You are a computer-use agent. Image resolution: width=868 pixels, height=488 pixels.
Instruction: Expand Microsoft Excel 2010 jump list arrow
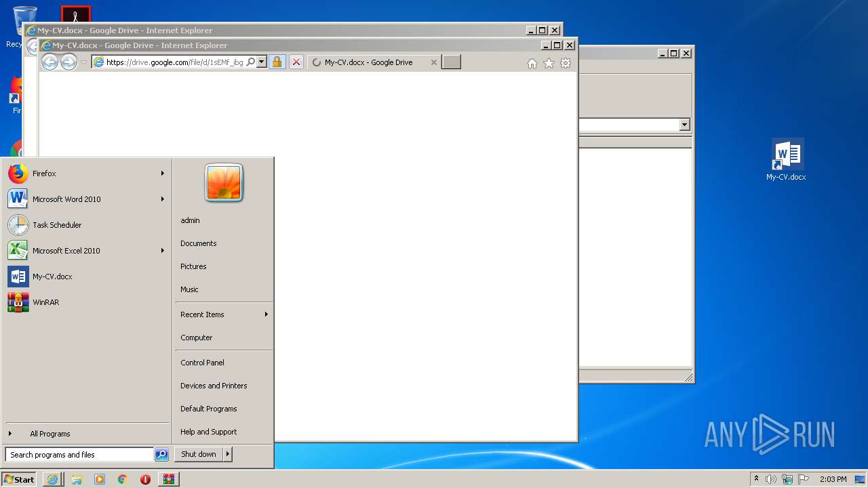(163, 251)
